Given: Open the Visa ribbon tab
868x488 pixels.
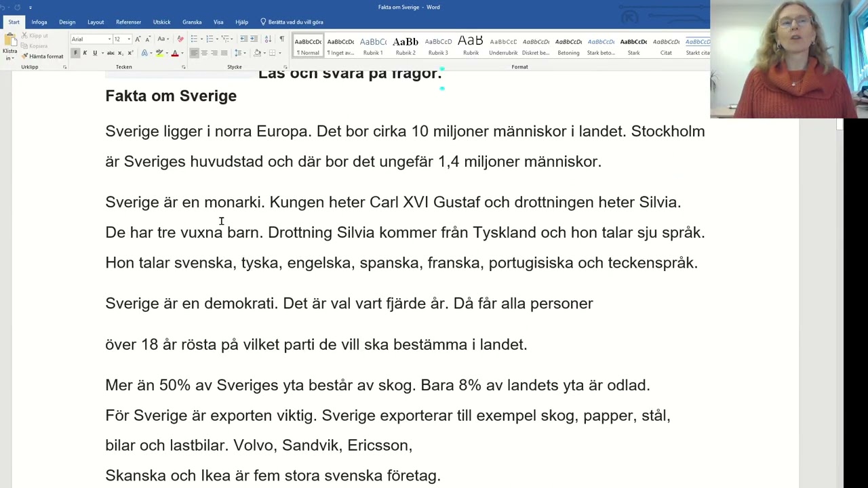Looking at the screenshot, I should (218, 22).
